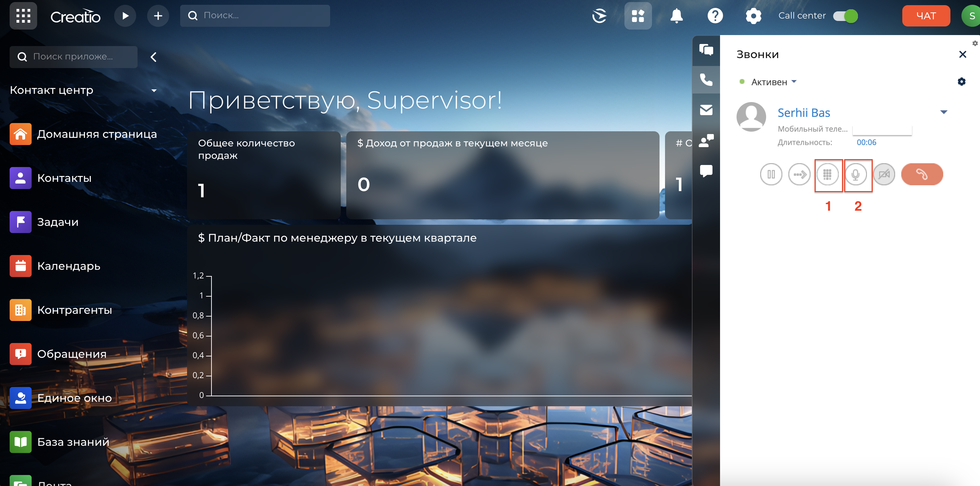Viewport: 980px width, 486px height.
Task: Click the ЧАТ button
Action: (x=926, y=15)
